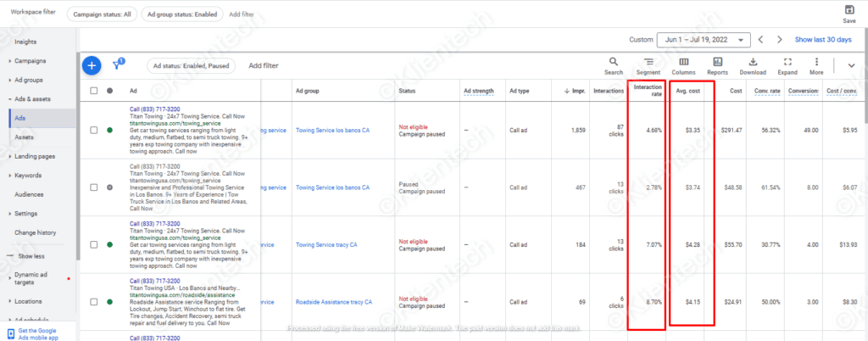868x341 pixels.
Task: Toggle the select-all checkbox in table header
Action: click(94, 91)
